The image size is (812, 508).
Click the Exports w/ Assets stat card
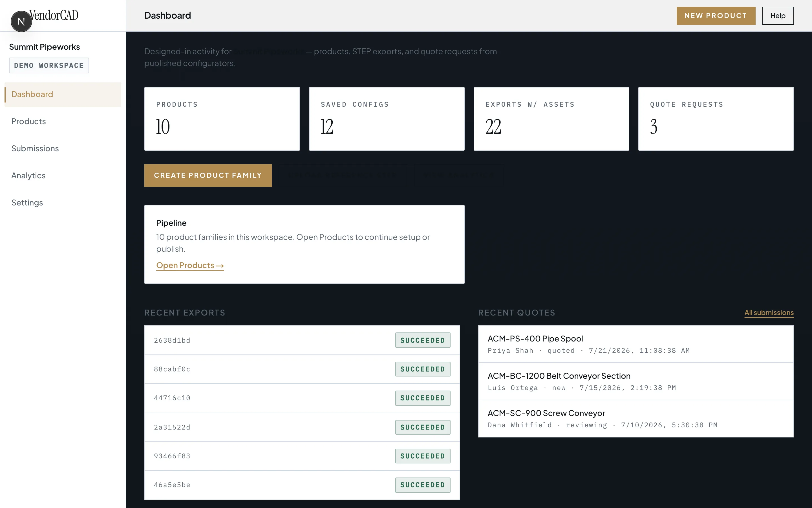551,119
